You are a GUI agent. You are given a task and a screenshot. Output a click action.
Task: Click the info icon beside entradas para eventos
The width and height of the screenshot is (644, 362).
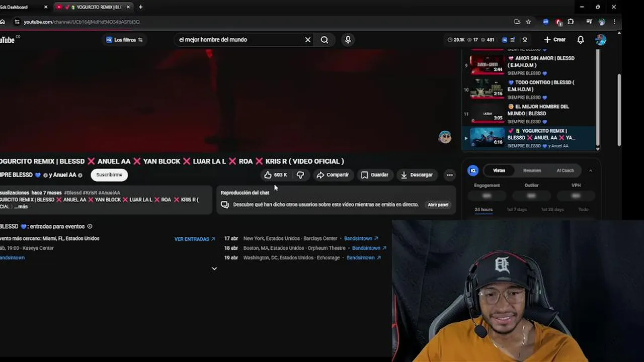90,226
